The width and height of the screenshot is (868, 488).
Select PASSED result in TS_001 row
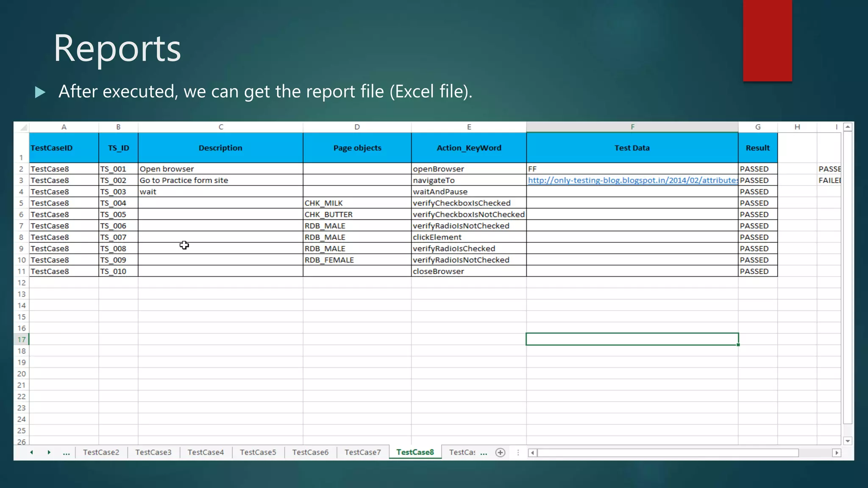coord(758,169)
